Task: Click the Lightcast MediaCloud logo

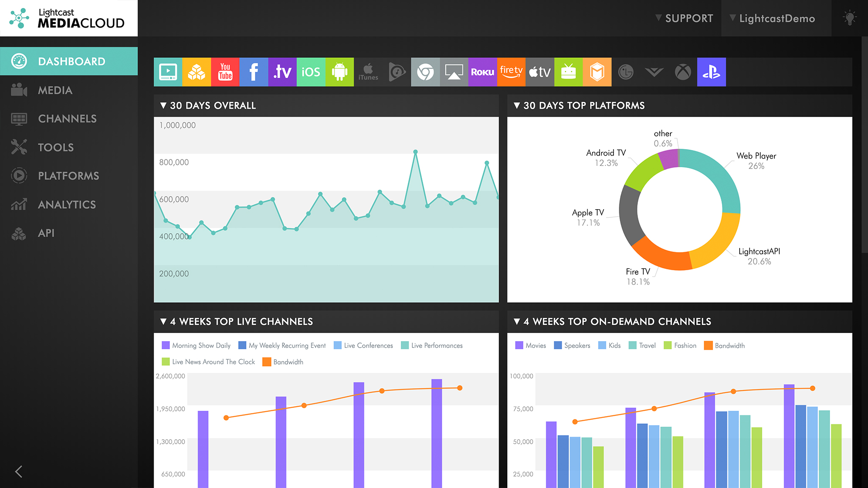Action: point(68,18)
